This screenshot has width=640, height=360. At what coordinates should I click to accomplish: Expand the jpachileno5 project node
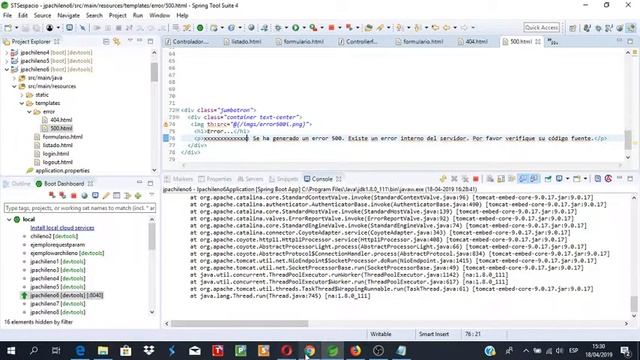tap(7, 61)
